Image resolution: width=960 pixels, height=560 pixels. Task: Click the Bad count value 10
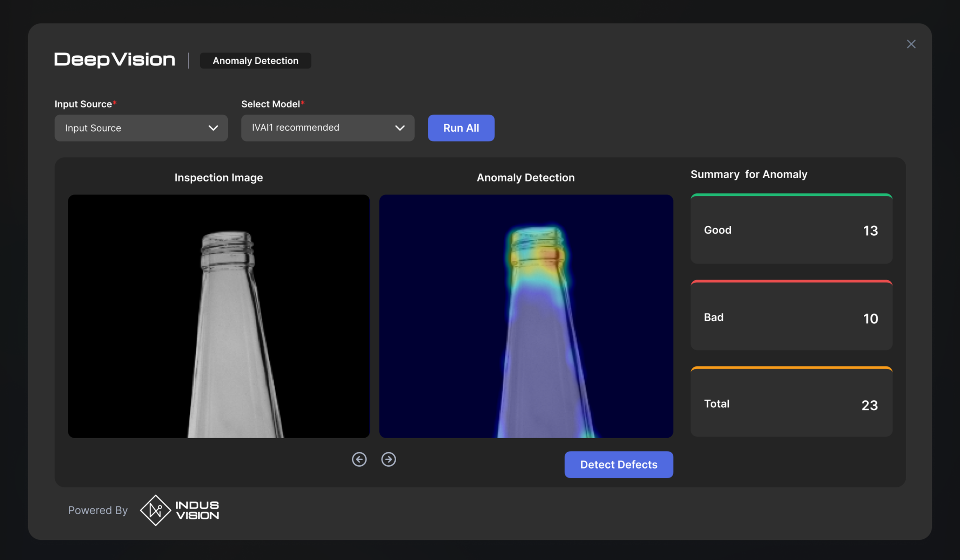[870, 319]
